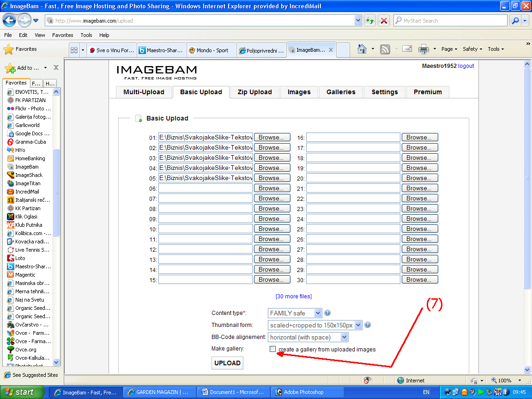
Task: Click Browse button for file 30
Action: click(x=420, y=279)
